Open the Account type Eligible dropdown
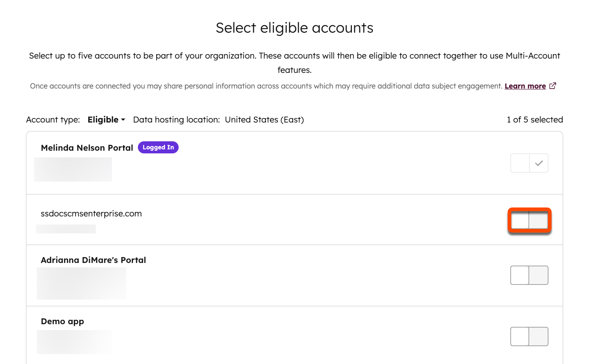Image resolution: width=599 pixels, height=364 pixels. point(106,119)
